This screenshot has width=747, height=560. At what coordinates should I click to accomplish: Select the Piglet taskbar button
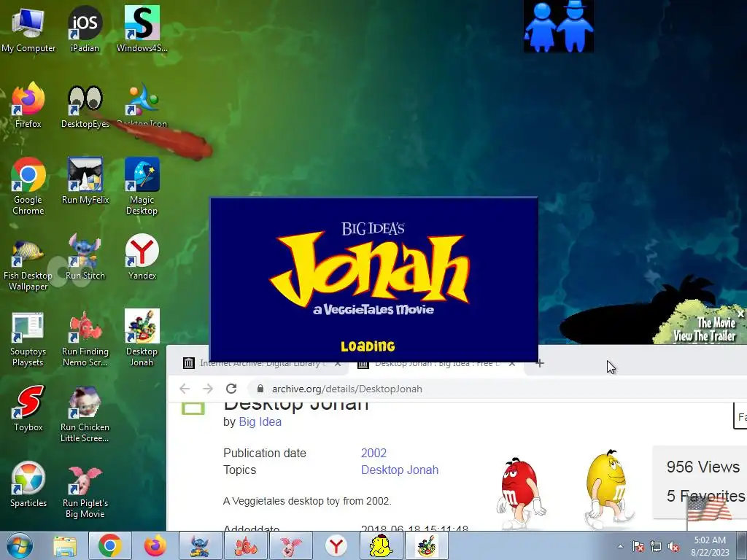(291, 545)
